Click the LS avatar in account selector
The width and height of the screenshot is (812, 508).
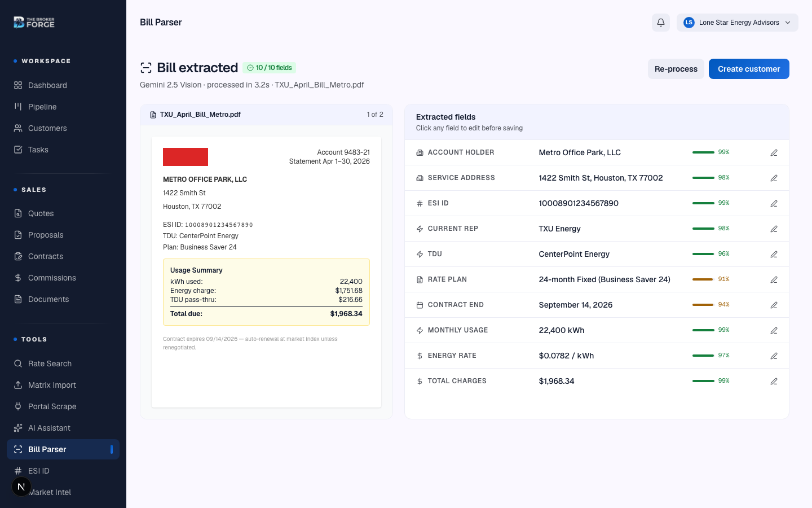coord(689,23)
